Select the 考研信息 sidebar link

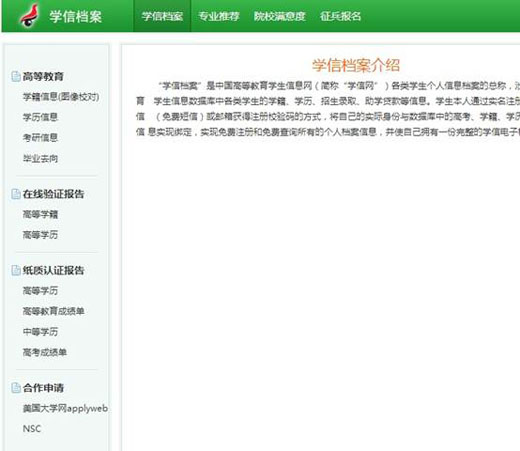click(x=40, y=138)
